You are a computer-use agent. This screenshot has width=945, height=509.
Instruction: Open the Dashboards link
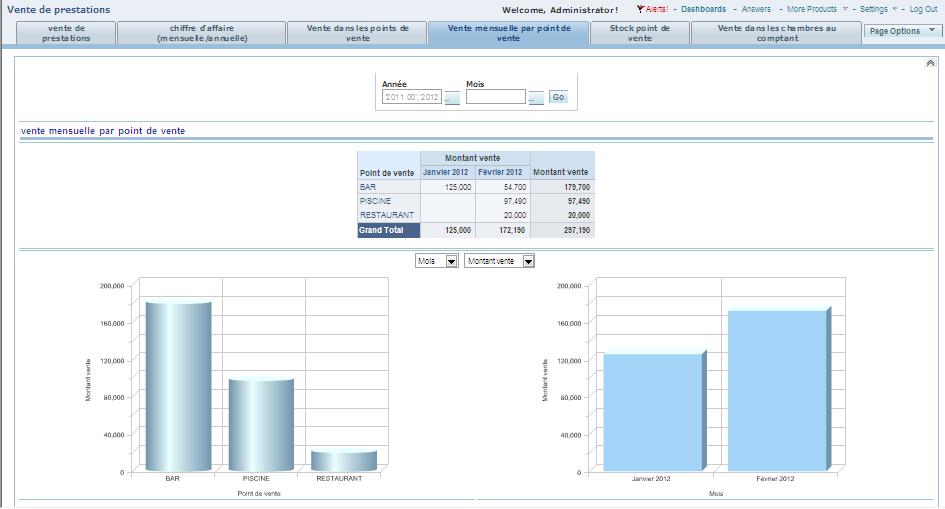(703, 9)
